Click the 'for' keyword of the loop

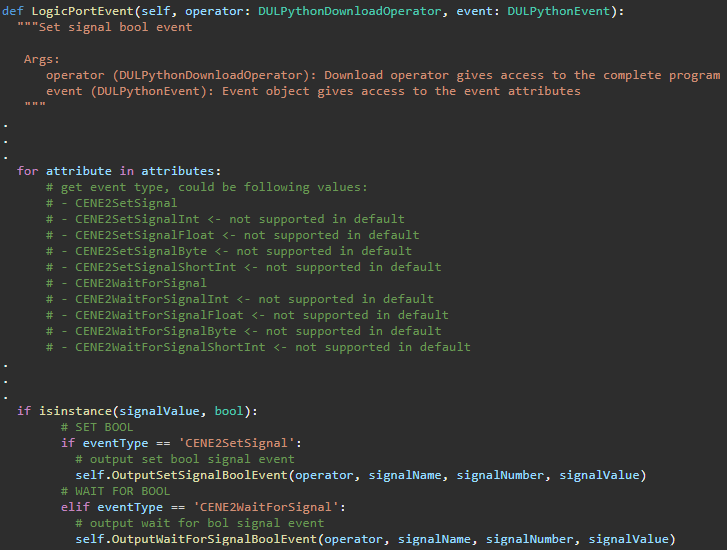click(27, 171)
